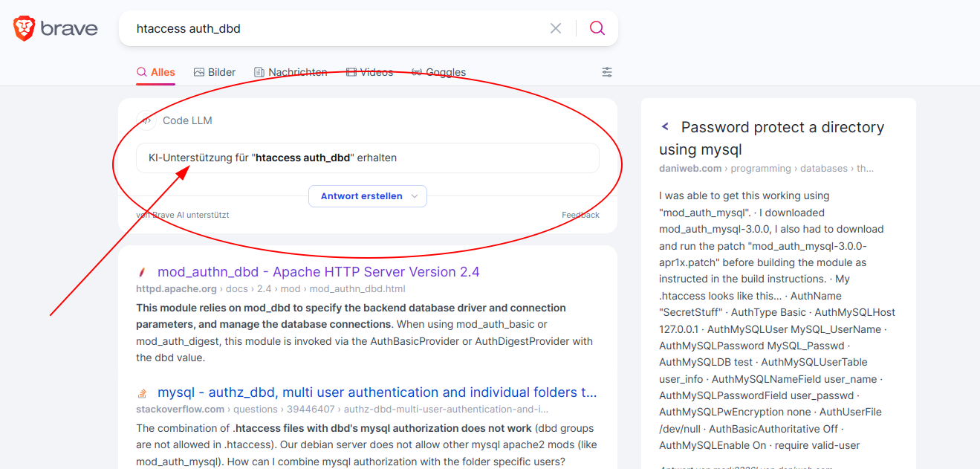Image resolution: width=980 pixels, height=469 pixels.
Task: Switch to the Videos tab
Action: [x=369, y=72]
